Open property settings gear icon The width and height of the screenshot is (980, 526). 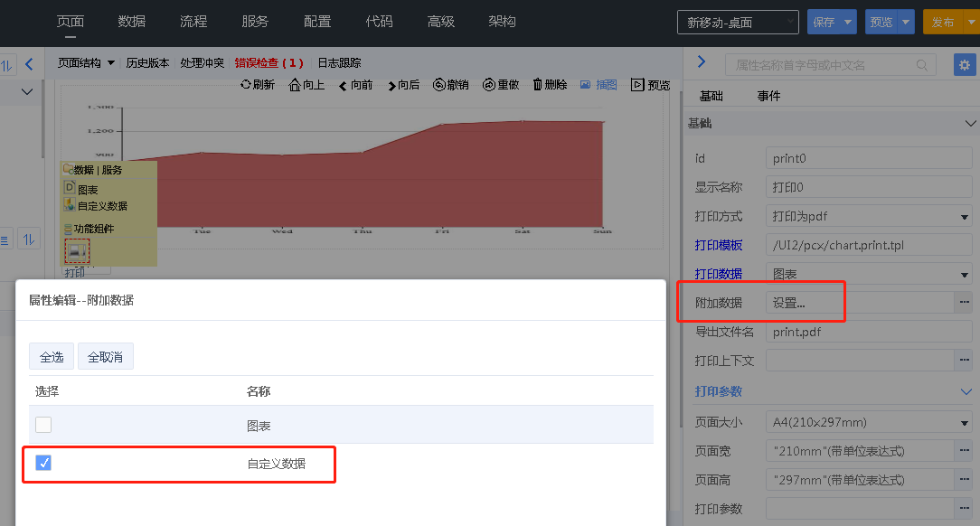(x=965, y=65)
